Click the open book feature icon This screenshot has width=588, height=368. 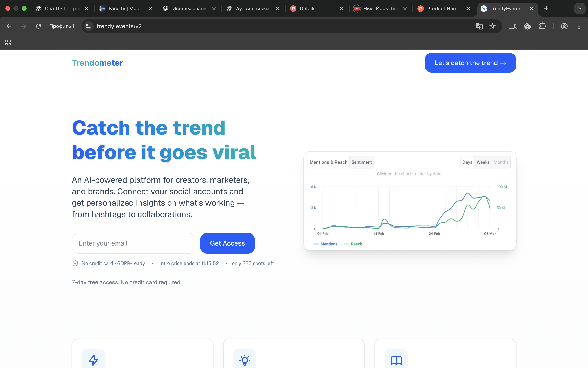pyautogui.click(x=396, y=360)
